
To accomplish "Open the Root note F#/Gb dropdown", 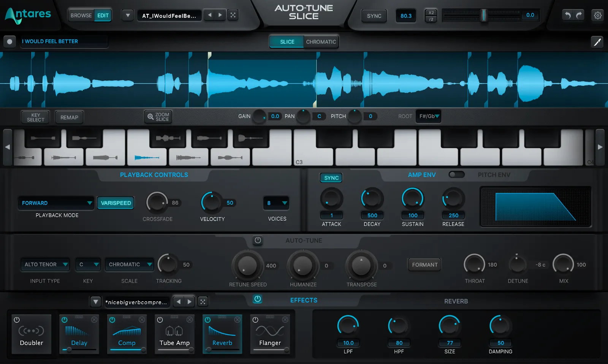I will 428,116.
